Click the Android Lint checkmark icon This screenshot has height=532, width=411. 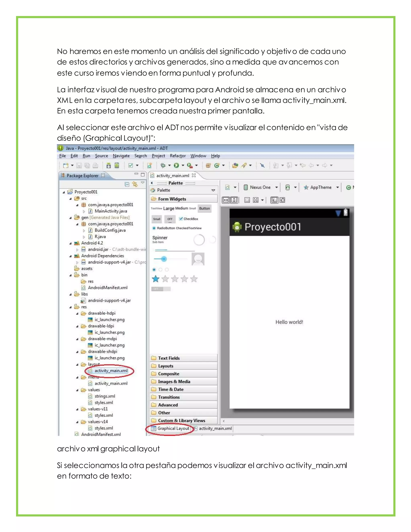point(131,166)
